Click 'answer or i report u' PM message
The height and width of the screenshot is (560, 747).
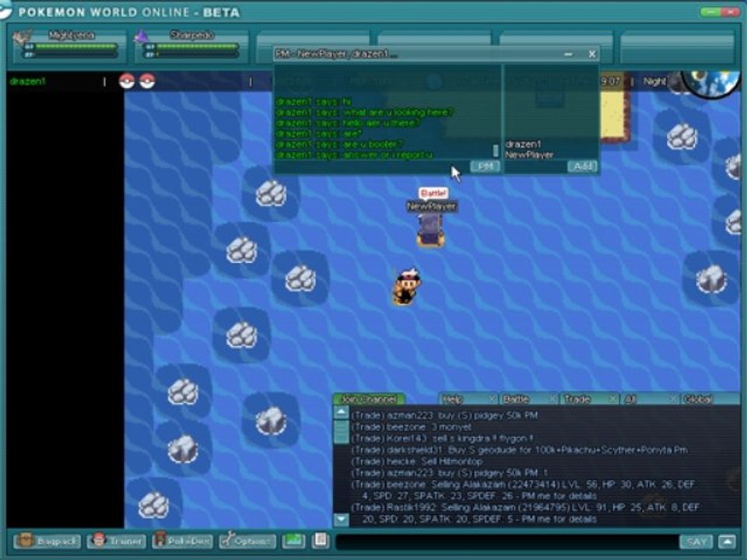tap(354, 155)
